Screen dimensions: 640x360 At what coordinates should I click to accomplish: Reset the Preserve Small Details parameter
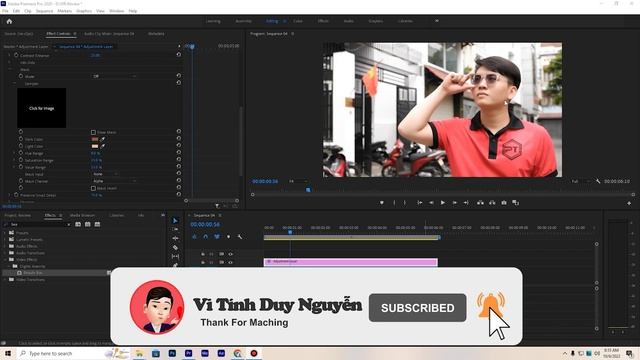(178, 195)
